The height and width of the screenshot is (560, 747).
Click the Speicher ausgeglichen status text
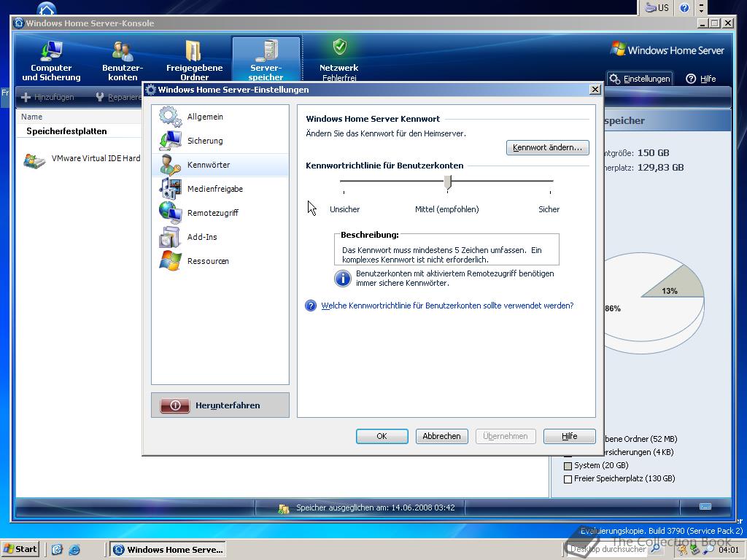point(376,507)
